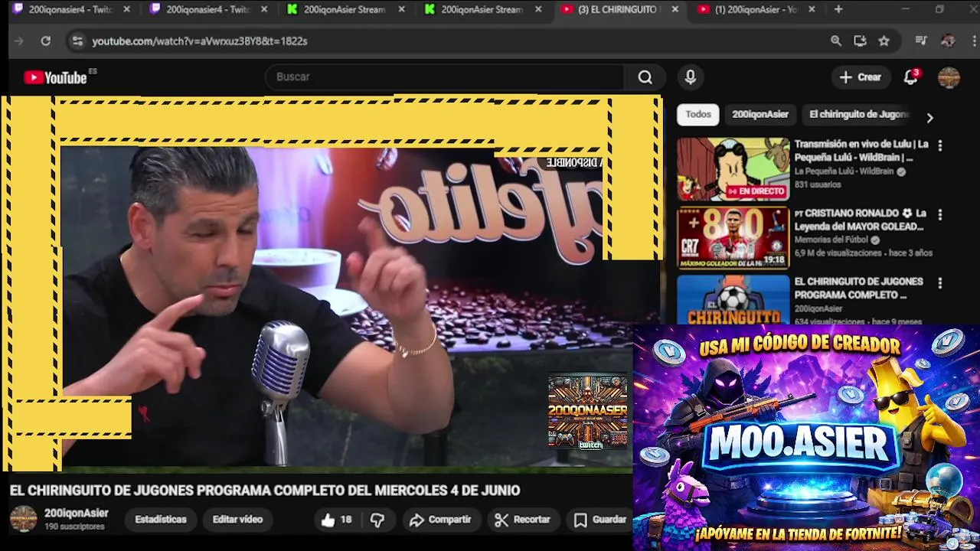Click the Recortar clip button
Image resolution: width=980 pixels, height=551 pixels.
[x=523, y=520]
